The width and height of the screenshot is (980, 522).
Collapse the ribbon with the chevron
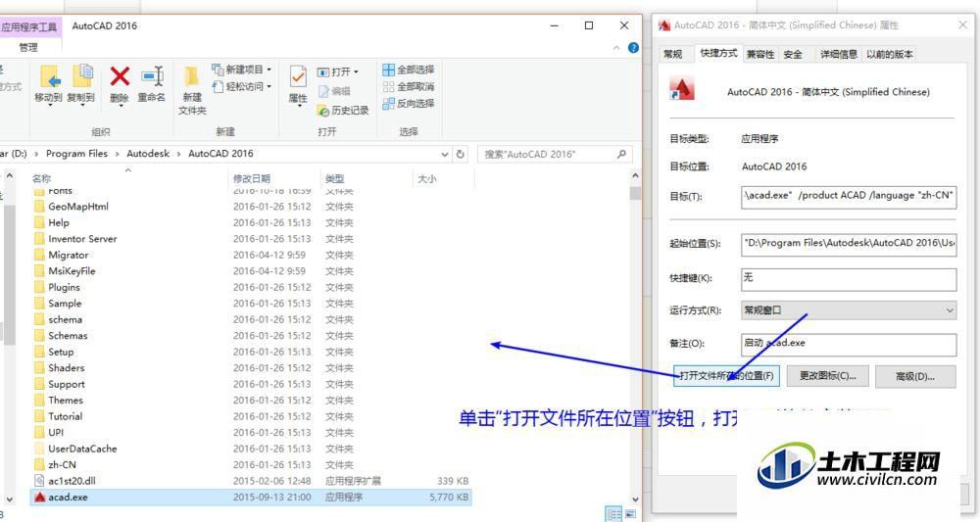pyautogui.click(x=616, y=48)
